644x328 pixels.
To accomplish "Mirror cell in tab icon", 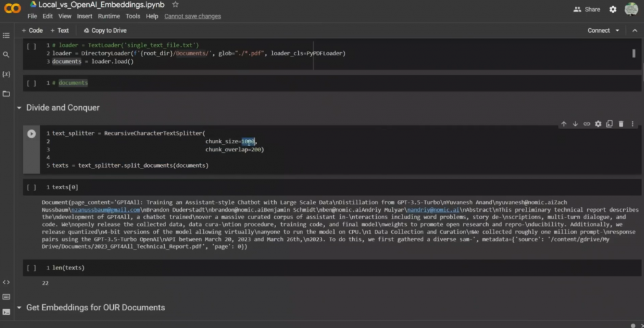I will coord(609,124).
